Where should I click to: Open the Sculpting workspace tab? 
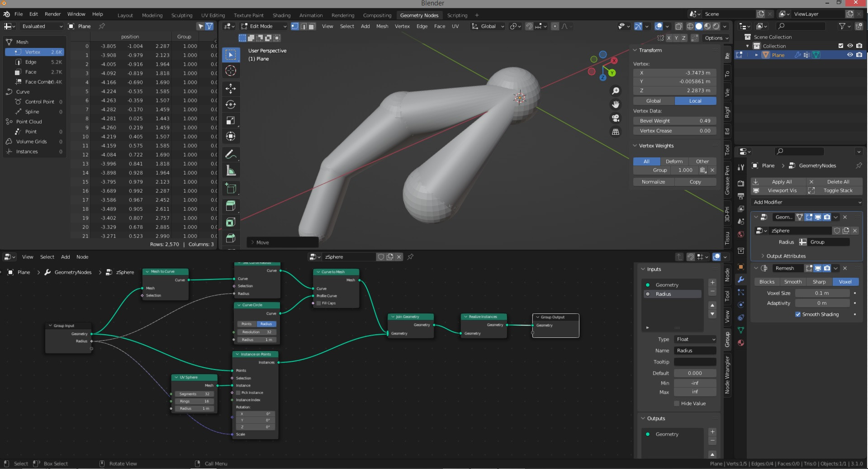[181, 15]
